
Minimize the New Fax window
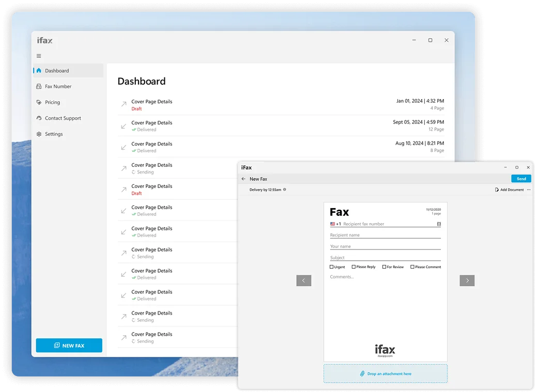[x=505, y=167]
